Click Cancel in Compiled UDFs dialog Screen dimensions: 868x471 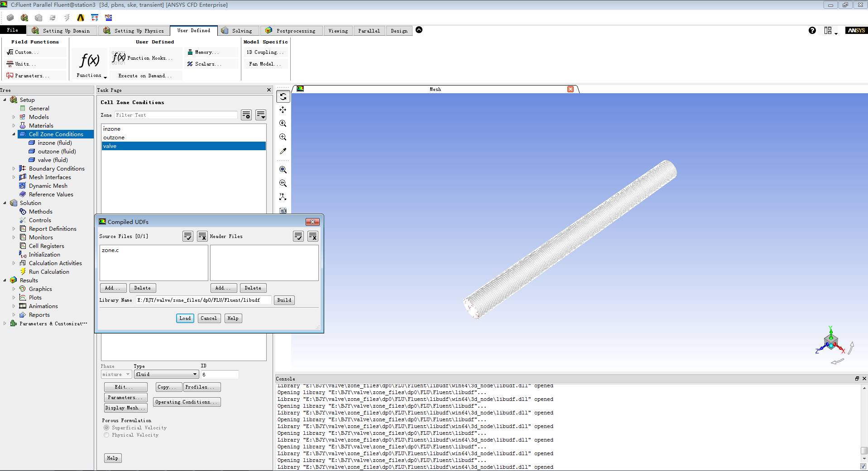click(209, 318)
